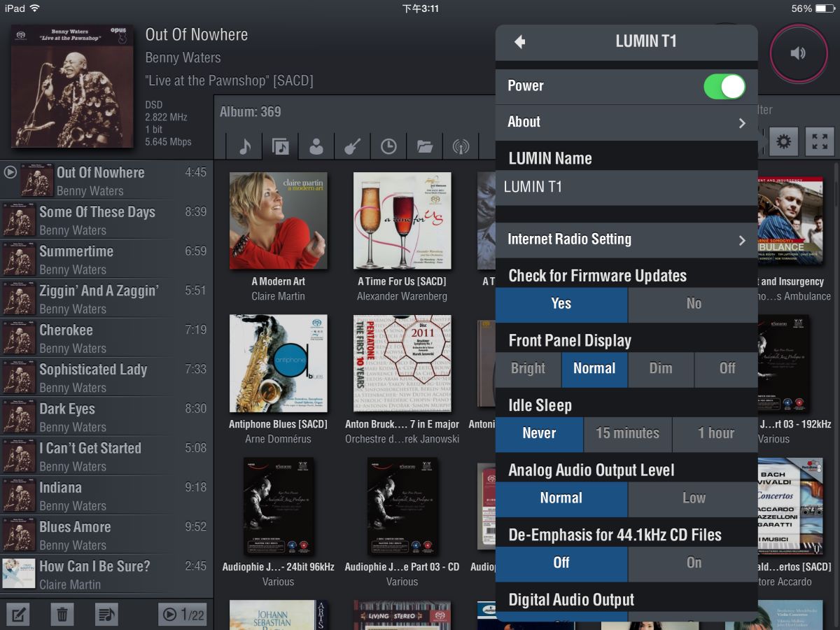Tap the battery indicator in the status bar
This screenshot has height=630, width=840.
pos(824,8)
